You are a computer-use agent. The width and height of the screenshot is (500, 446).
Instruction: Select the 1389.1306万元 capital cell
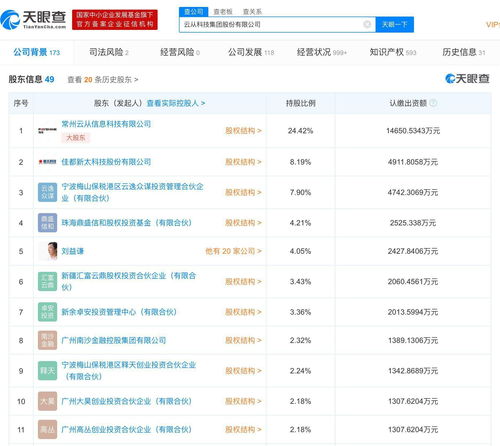coord(413,340)
